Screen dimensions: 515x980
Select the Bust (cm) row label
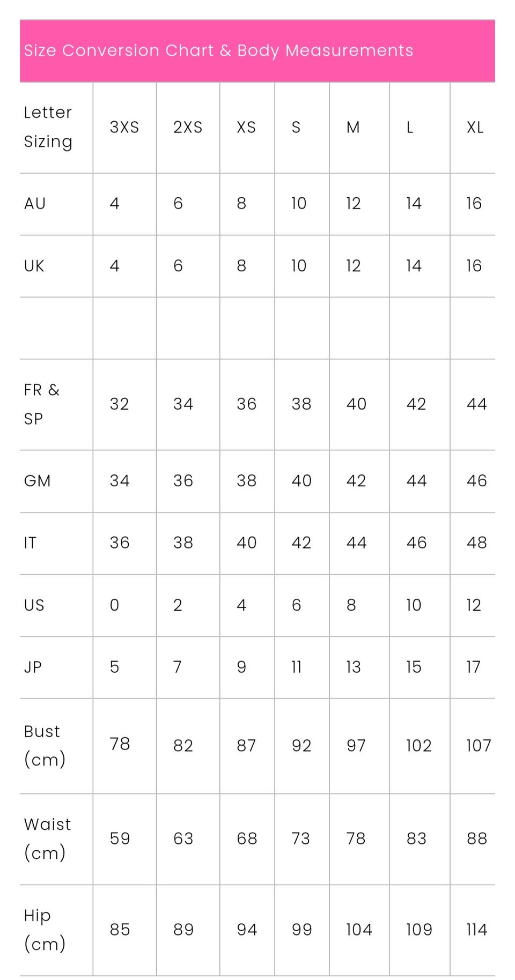click(x=45, y=745)
